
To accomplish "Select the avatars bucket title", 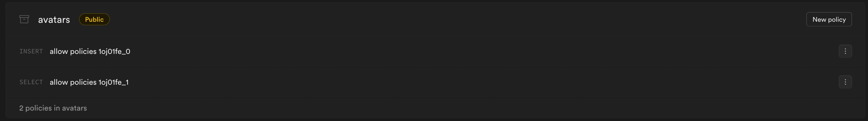I will tap(54, 20).
